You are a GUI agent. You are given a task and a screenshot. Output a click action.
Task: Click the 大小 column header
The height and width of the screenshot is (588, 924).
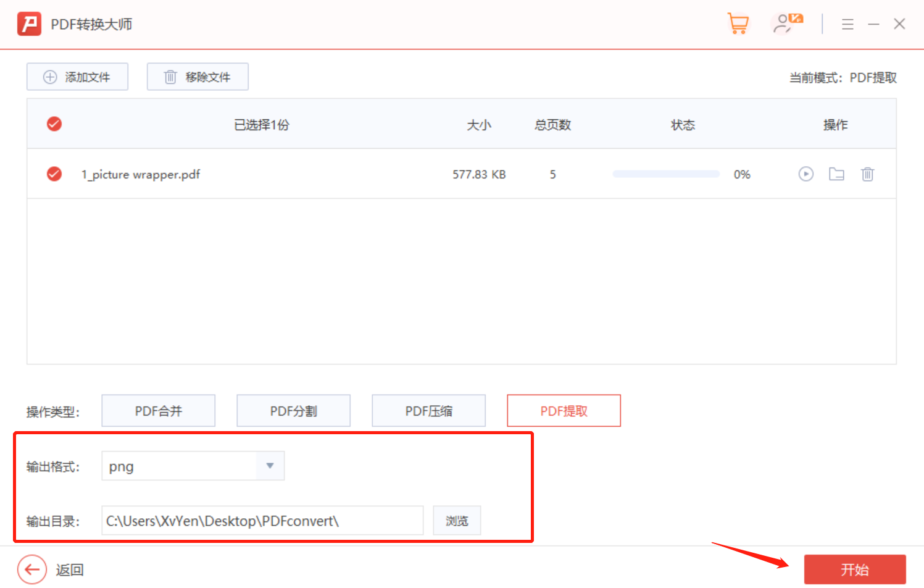479,125
